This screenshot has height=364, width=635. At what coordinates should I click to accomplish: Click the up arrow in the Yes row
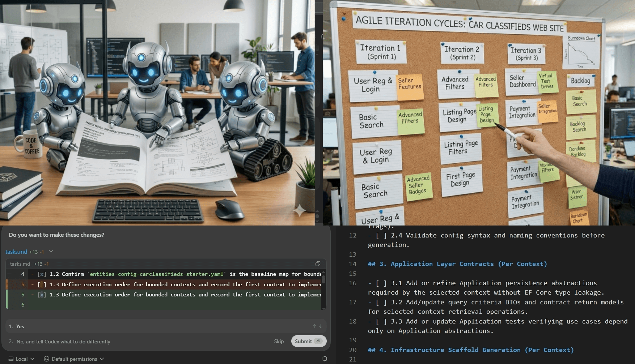click(x=314, y=326)
